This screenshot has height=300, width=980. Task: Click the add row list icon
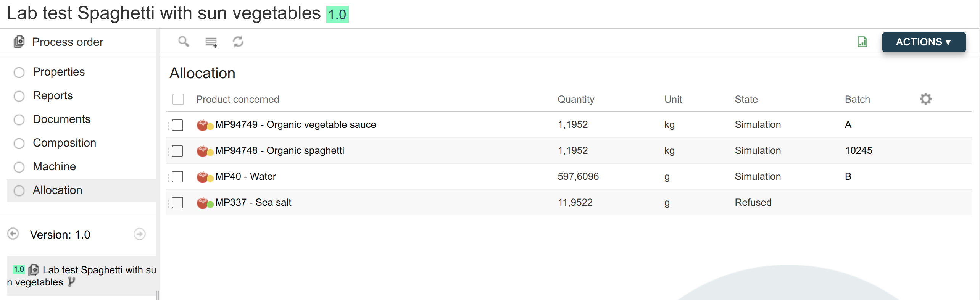[211, 42]
